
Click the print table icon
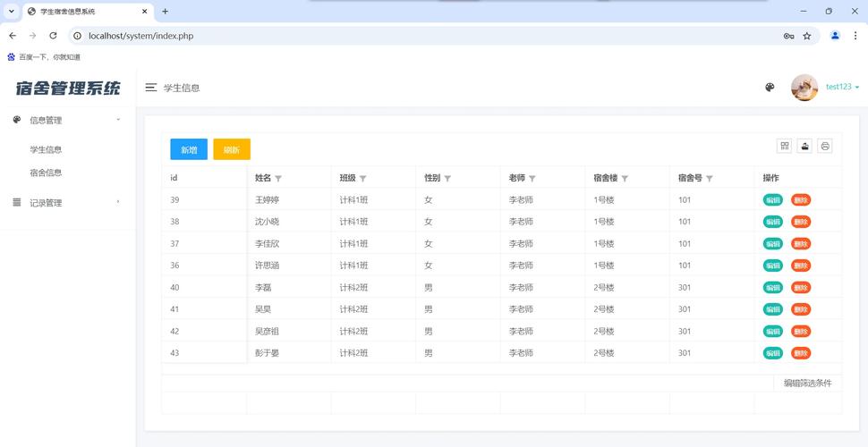pos(825,146)
